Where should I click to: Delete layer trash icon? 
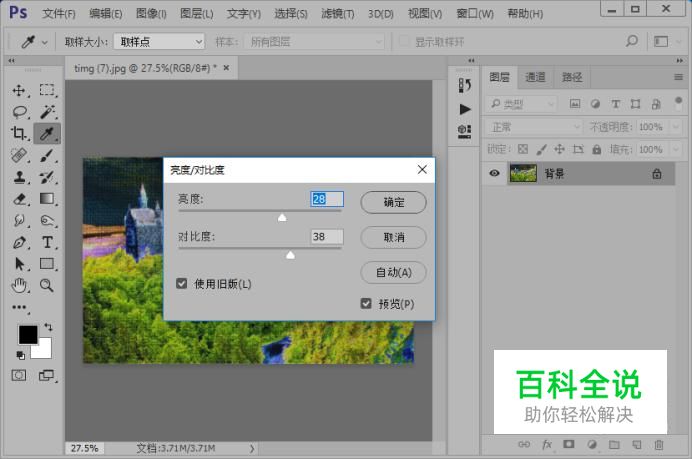(659, 444)
